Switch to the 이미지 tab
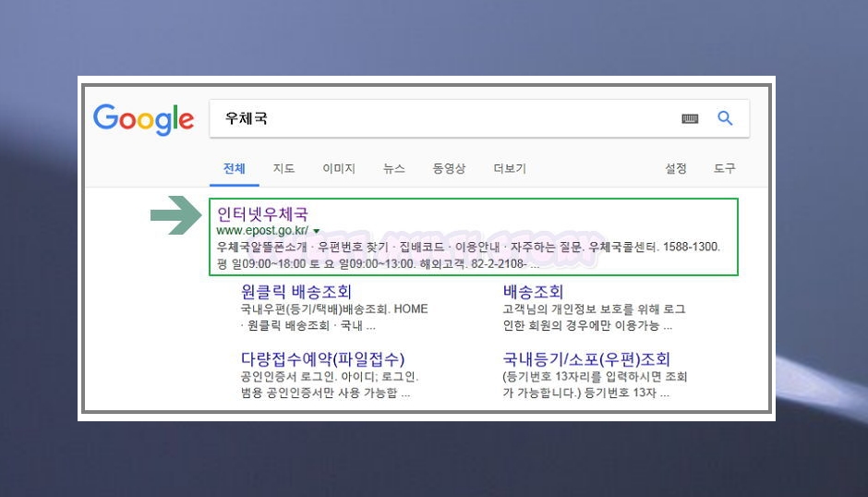Image resolution: width=868 pixels, height=497 pixels. tap(339, 168)
